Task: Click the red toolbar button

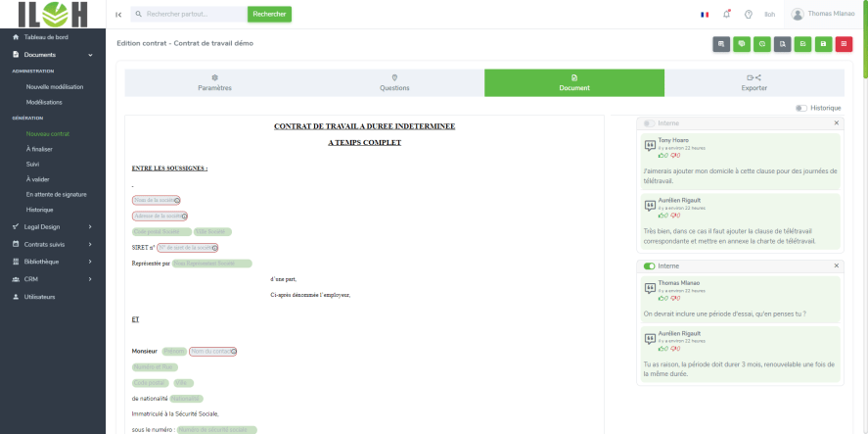Action: pyautogui.click(x=844, y=44)
